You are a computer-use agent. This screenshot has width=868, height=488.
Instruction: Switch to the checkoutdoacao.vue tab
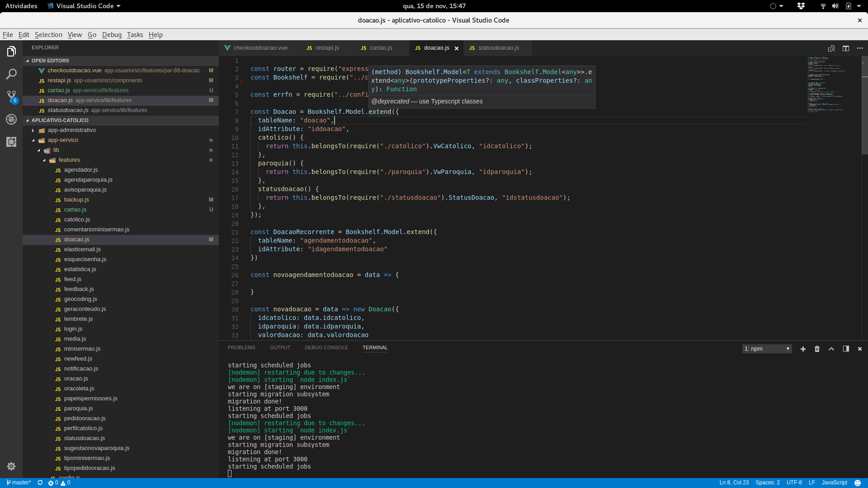pos(260,48)
